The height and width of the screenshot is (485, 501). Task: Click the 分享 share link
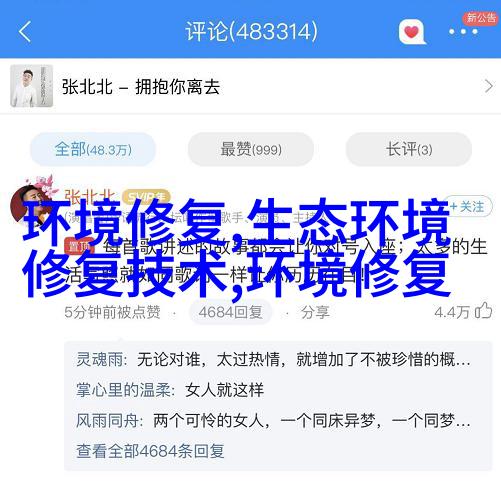coord(315,312)
